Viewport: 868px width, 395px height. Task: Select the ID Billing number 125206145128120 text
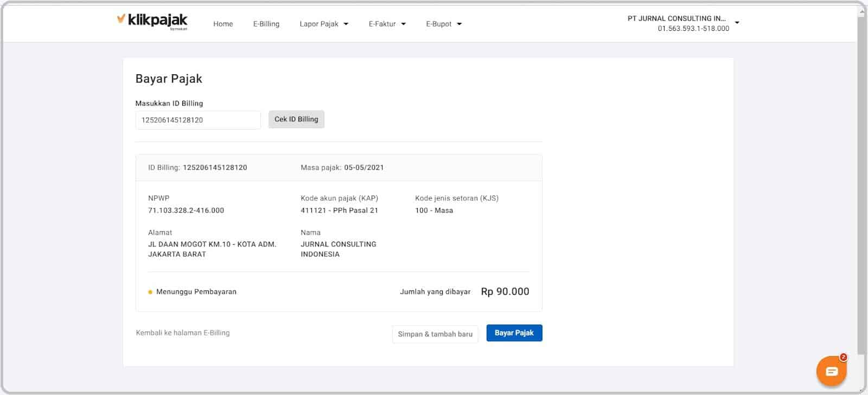click(215, 167)
